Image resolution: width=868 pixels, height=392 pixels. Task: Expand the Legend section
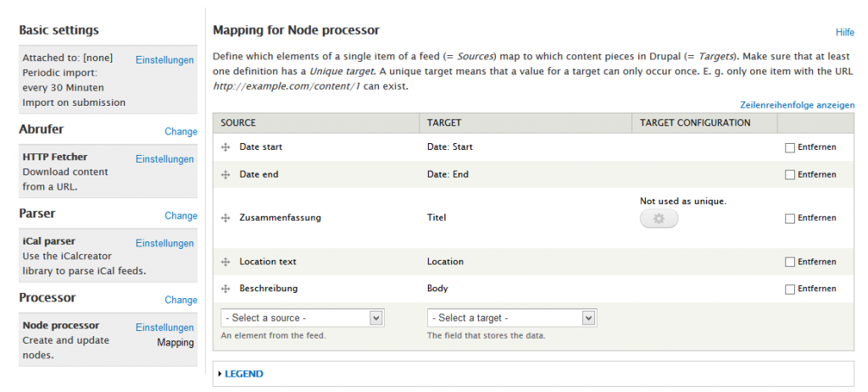coord(242,373)
